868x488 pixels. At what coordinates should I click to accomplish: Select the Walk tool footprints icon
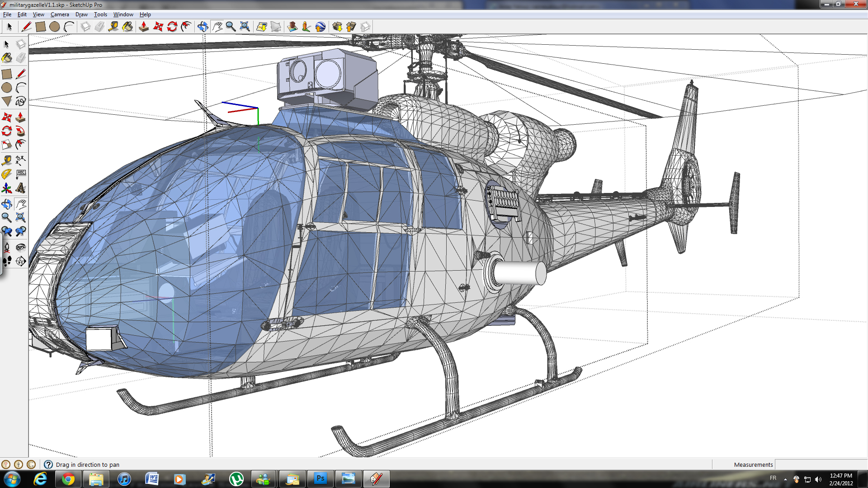click(7, 261)
